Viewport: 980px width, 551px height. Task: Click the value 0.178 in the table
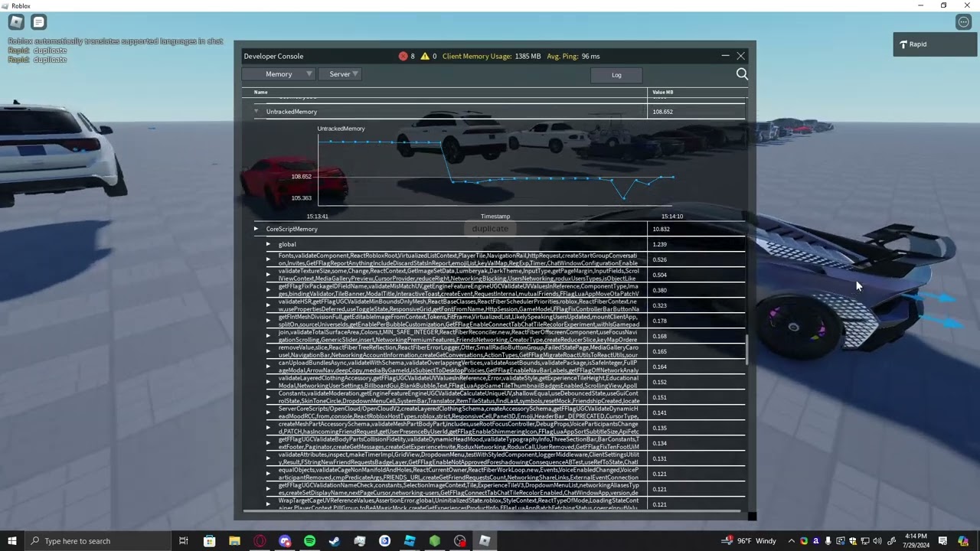(660, 321)
